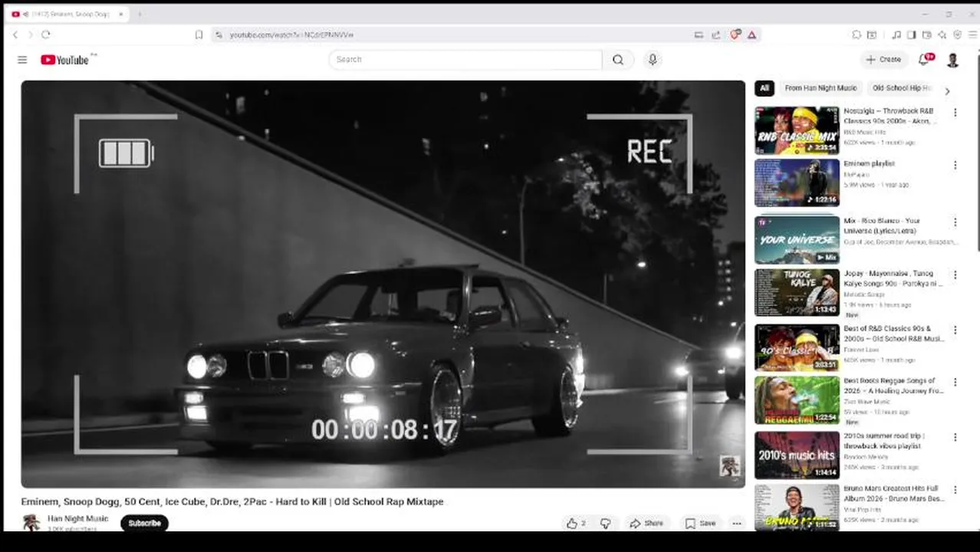Viewport: 980px width, 552px height.
Task: Open the YouTube guide hamburger menu
Action: 22,60
